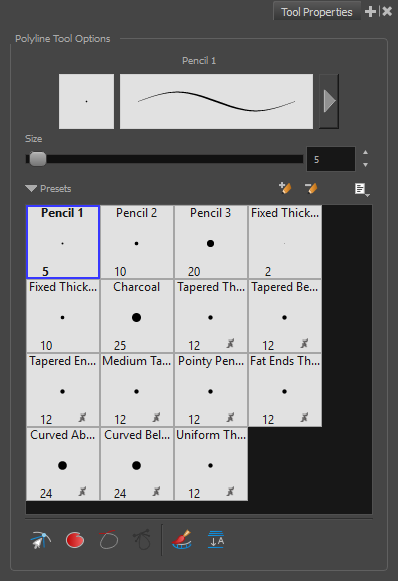Open the brush presets menu icon
Image resolution: width=398 pixels, height=581 pixels.
[x=361, y=189]
